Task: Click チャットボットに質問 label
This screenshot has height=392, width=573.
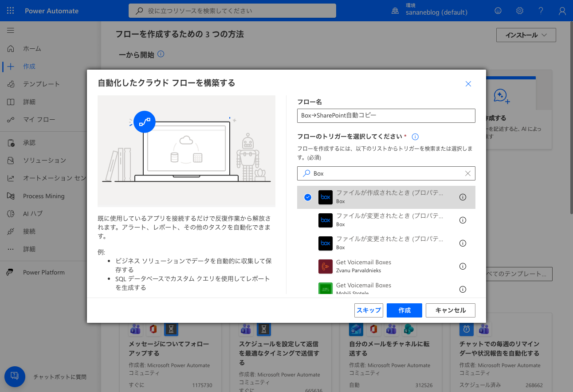Action: tap(60, 377)
